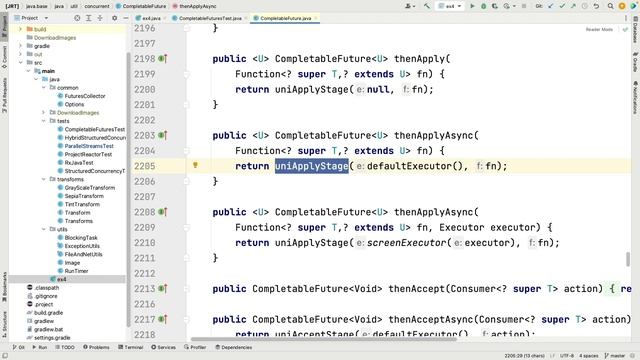Click the intention lightbulb on line 2205
640x360 pixels.
195,165
